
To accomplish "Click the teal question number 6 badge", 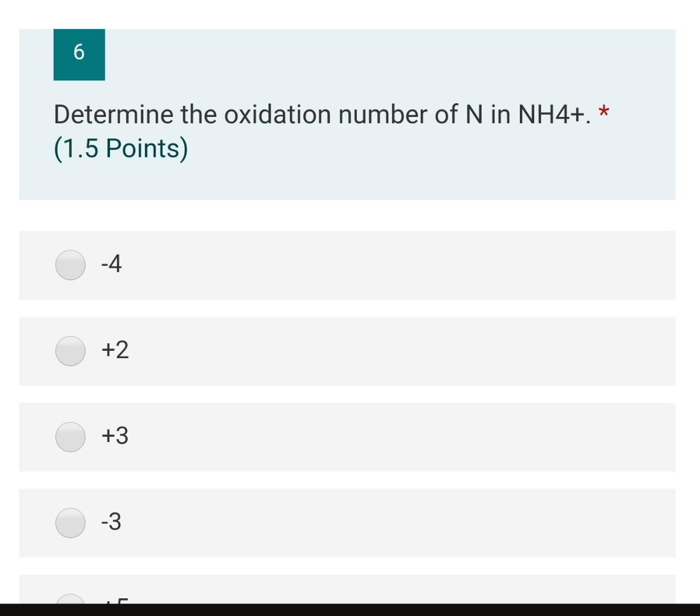I will click(79, 54).
